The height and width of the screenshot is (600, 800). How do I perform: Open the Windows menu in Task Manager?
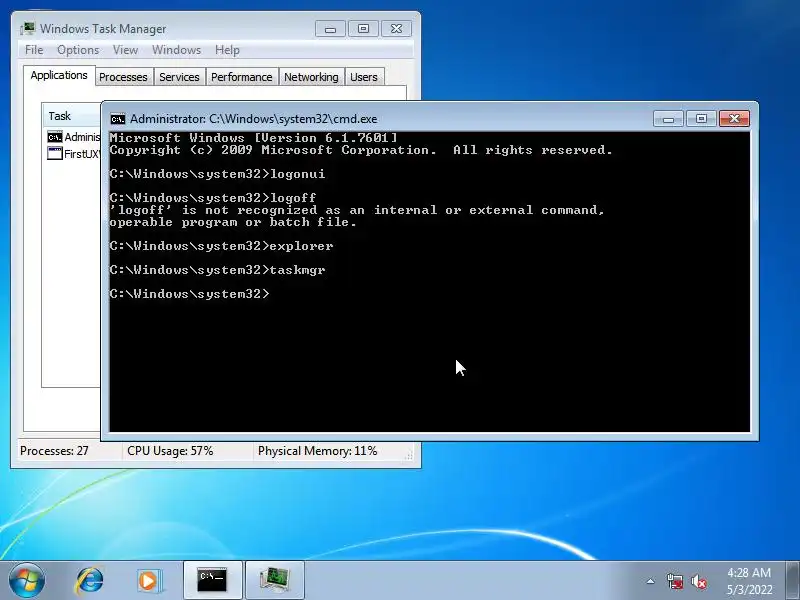pyautogui.click(x=177, y=50)
